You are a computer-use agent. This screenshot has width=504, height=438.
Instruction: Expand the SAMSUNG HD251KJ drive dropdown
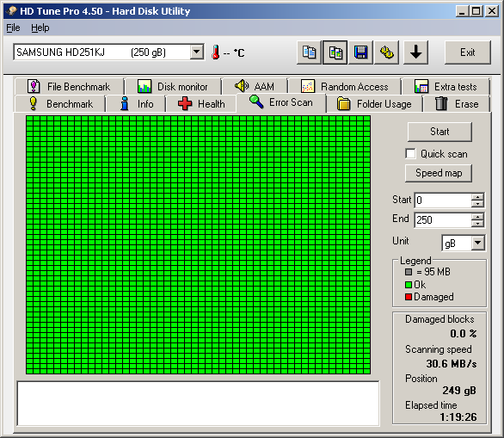coord(196,52)
